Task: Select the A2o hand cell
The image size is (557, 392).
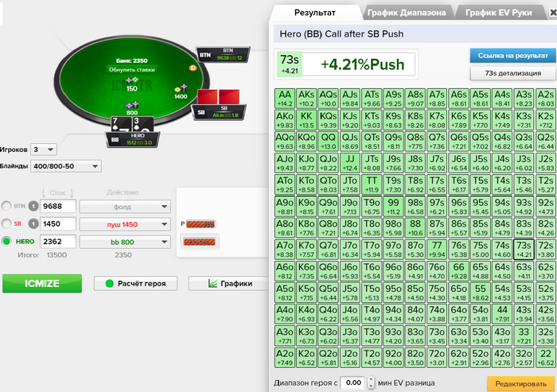Action: [285, 358]
